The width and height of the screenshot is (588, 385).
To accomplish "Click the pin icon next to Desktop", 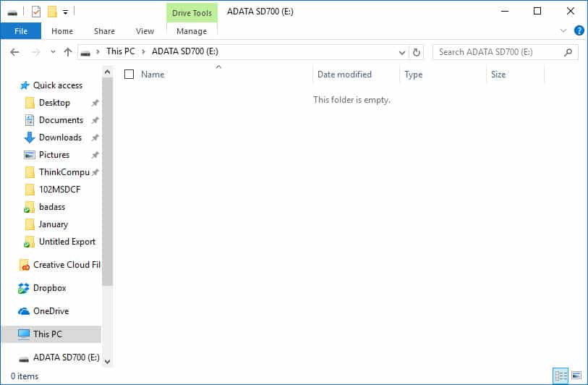I will pyautogui.click(x=95, y=103).
